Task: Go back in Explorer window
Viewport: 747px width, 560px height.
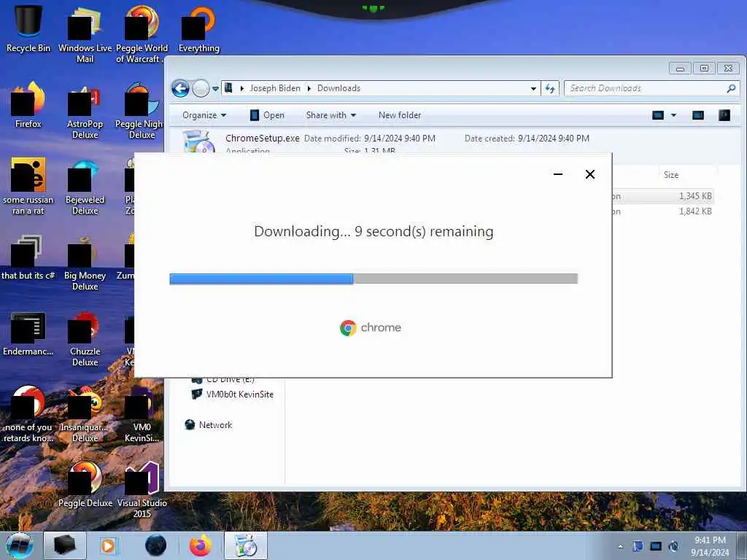Action: (180, 88)
